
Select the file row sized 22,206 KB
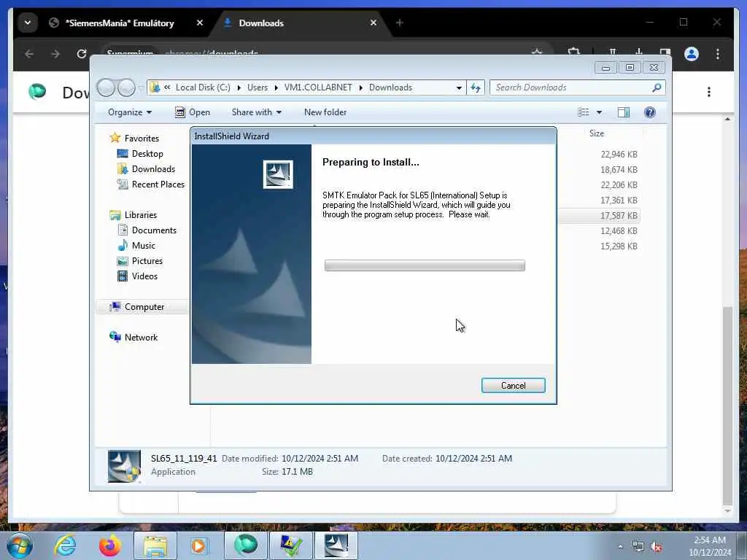click(x=619, y=184)
